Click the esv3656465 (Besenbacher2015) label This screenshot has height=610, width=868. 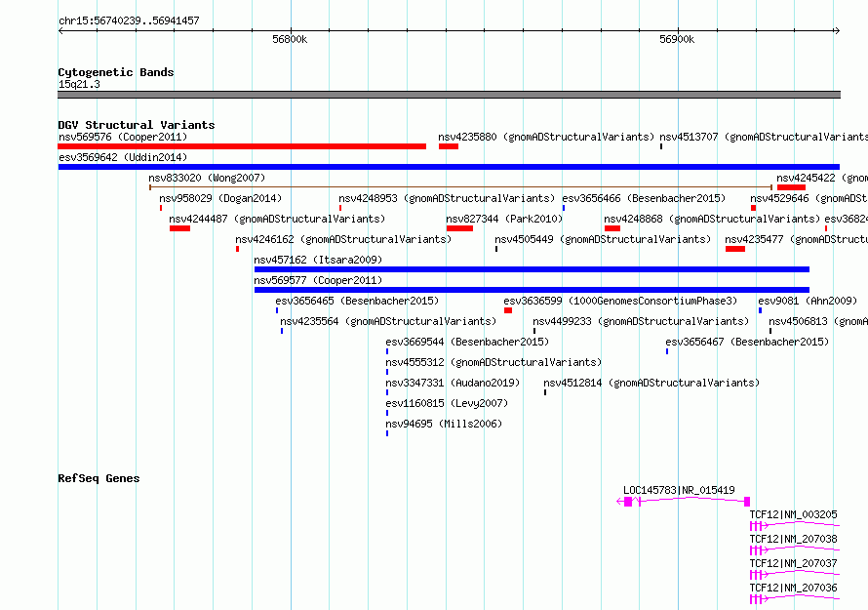click(x=357, y=301)
